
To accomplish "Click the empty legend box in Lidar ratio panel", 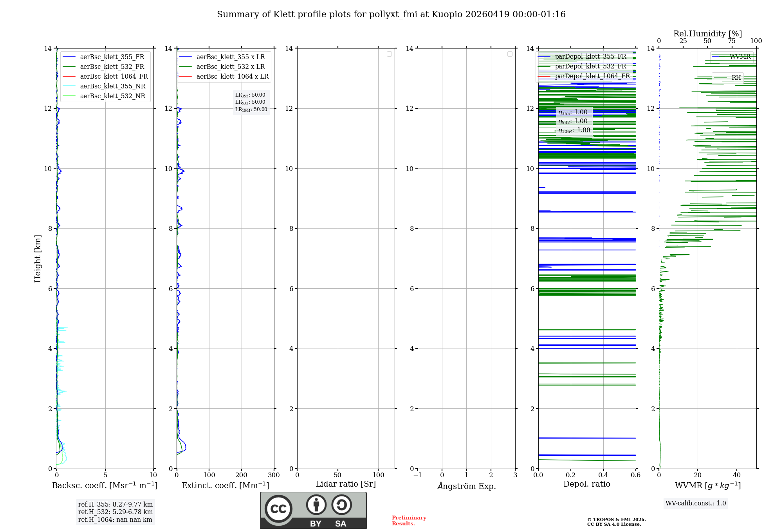I will (x=389, y=54).
